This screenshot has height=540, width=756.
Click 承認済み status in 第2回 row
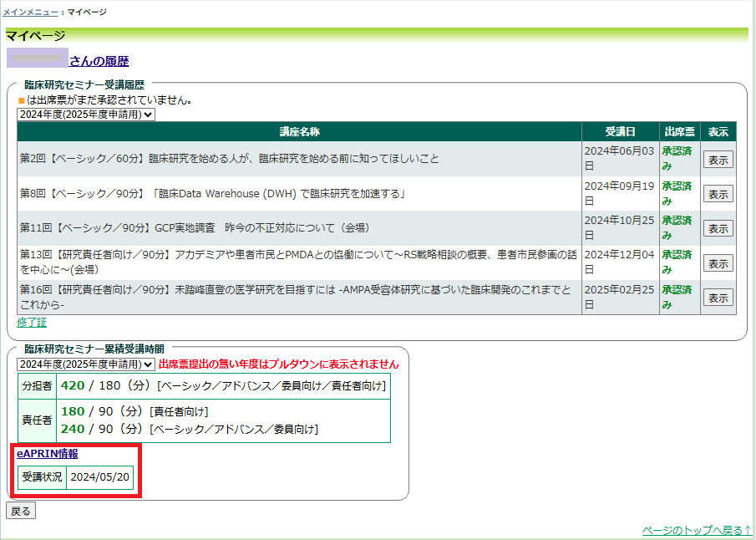point(677,159)
